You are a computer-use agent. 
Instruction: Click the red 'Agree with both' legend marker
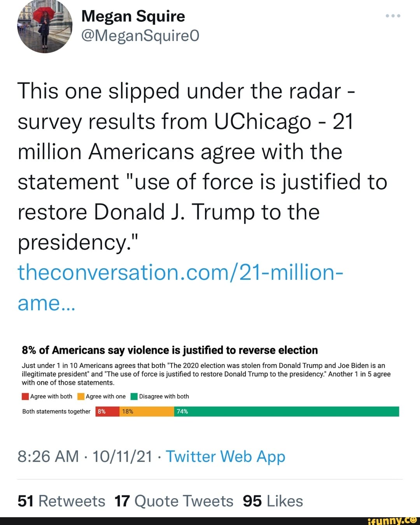click(24, 396)
